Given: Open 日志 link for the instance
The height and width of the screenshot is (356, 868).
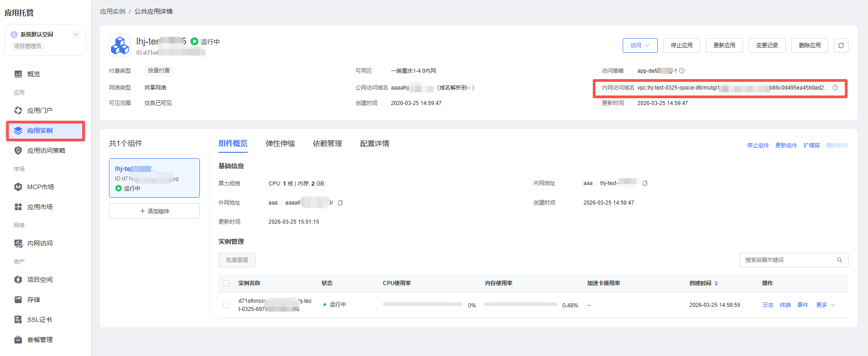Looking at the screenshot, I should tap(768, 305).
